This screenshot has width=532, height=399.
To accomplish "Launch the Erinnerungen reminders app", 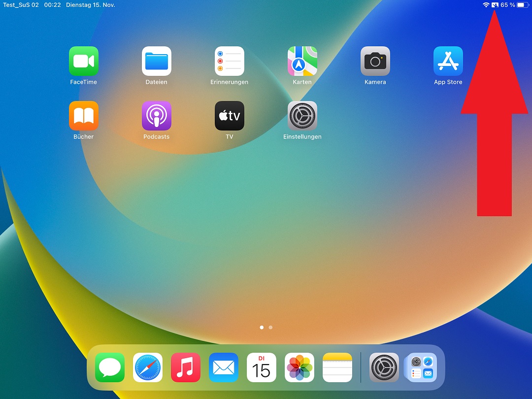I will pos(230,61).
